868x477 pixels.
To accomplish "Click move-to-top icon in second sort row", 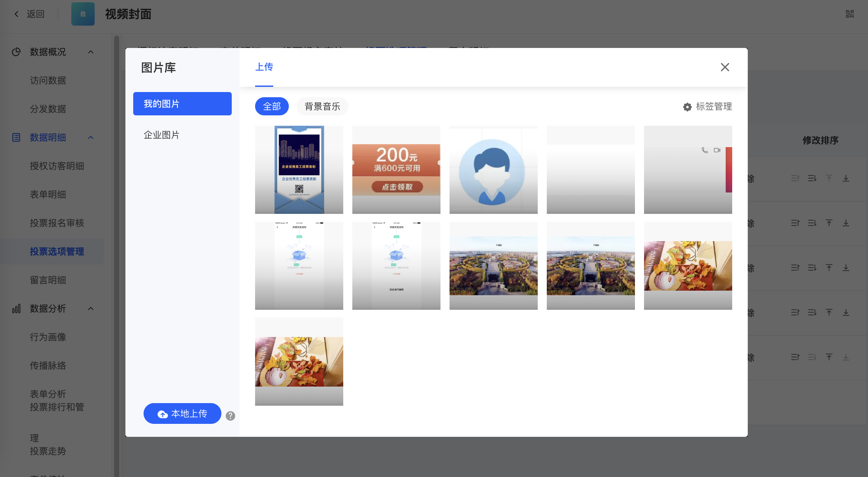I will point(829,223).
